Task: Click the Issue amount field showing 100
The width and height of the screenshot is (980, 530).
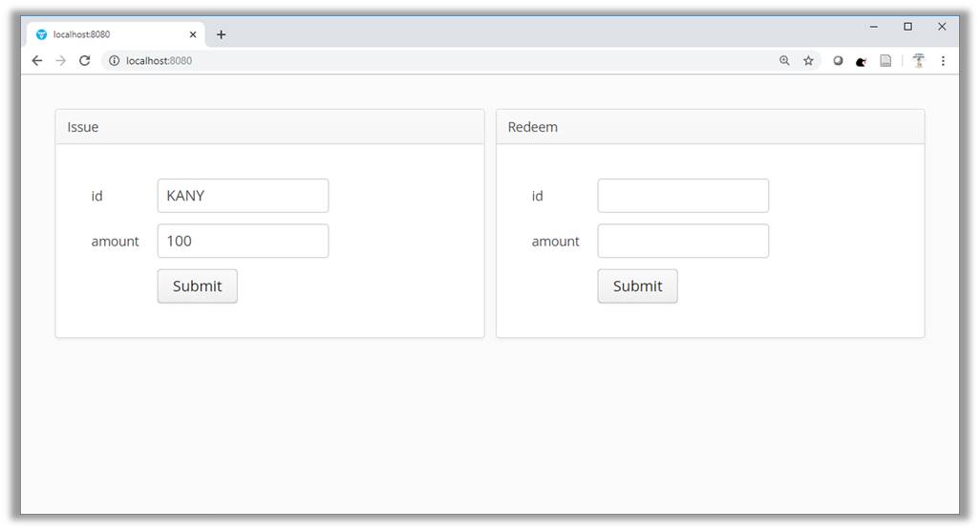Action: pos(243,241)
